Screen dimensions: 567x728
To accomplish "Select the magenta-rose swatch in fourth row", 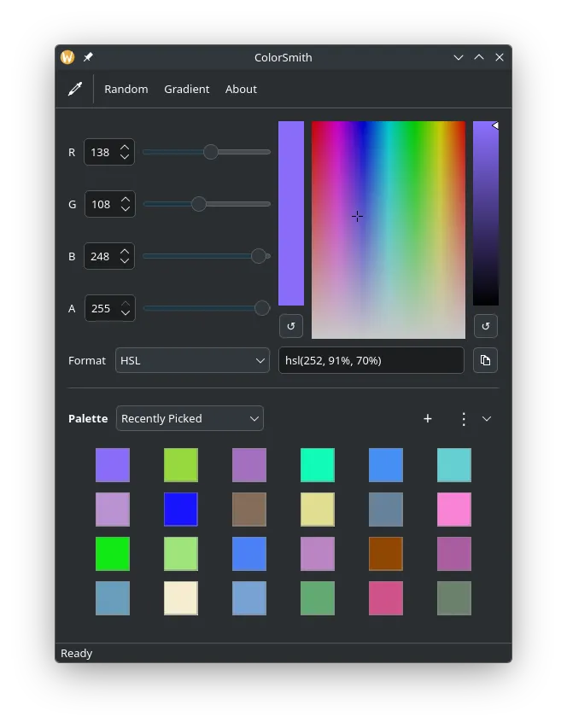I will 386,598.
